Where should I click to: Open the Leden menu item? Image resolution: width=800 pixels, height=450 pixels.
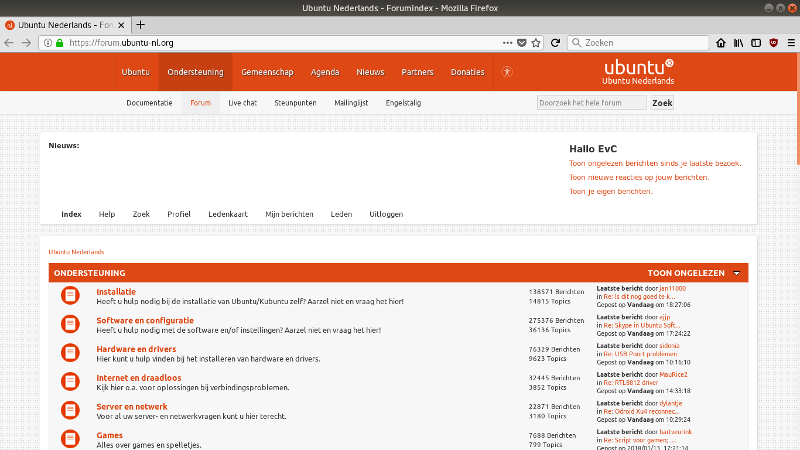[341, 214]
